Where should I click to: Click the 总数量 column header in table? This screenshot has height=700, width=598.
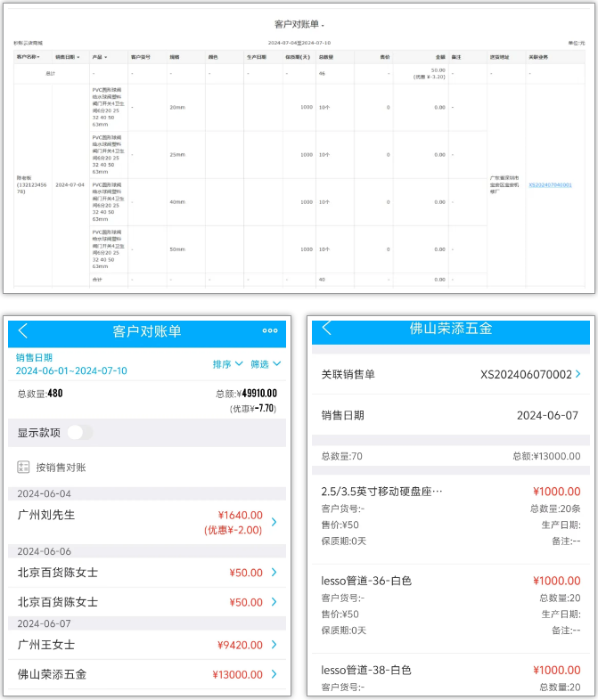point(326,57)
